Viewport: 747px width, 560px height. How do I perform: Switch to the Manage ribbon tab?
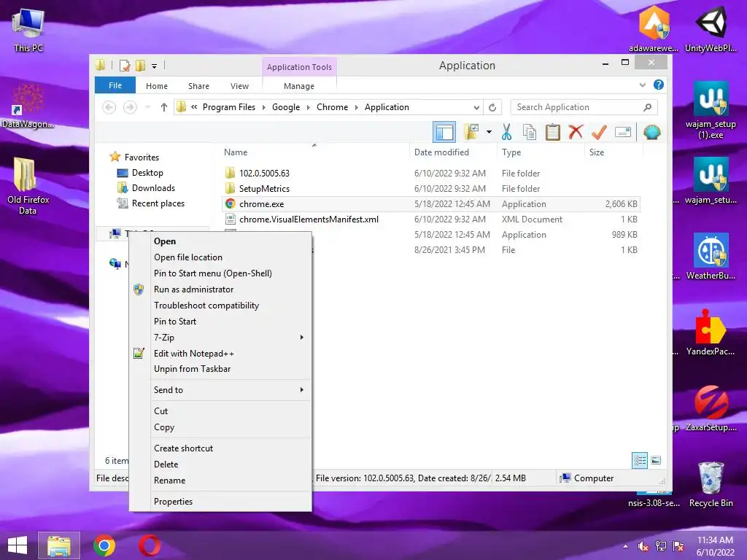tap(298, 86)
